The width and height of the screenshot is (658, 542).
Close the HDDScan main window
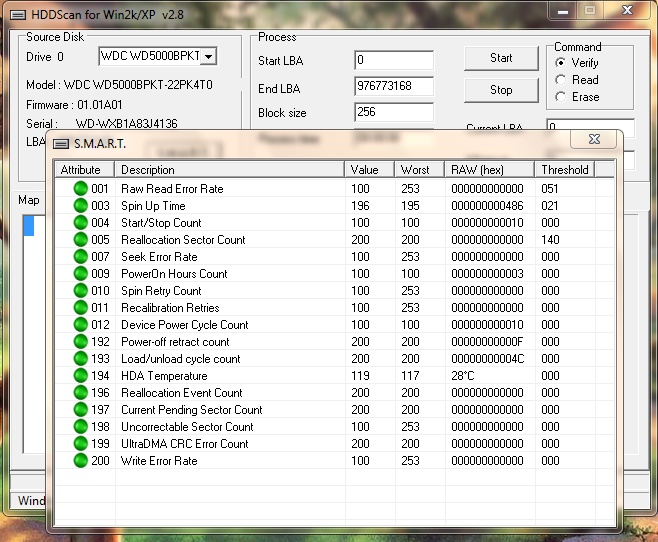click(627, 11)
